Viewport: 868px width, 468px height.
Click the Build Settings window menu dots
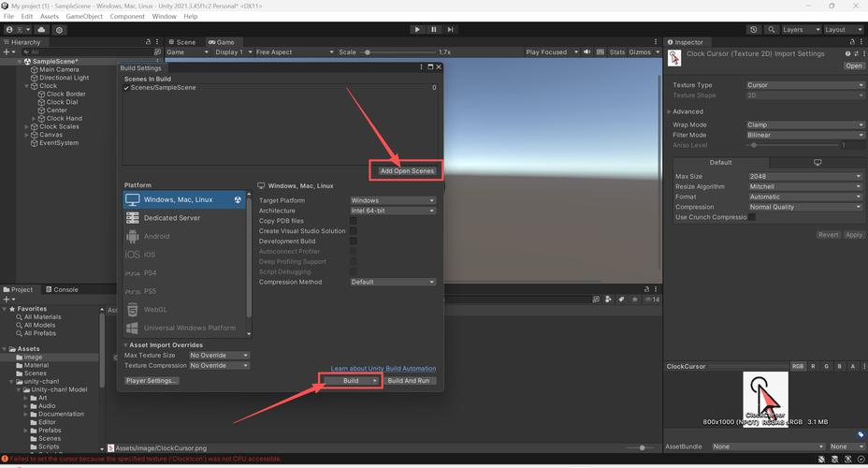[421, 66]
